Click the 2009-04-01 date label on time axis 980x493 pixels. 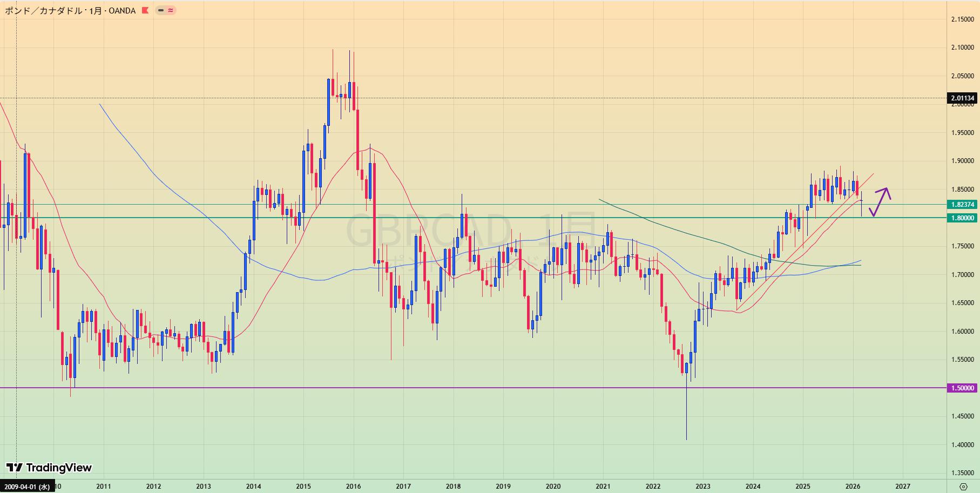(x=27, y=487)
